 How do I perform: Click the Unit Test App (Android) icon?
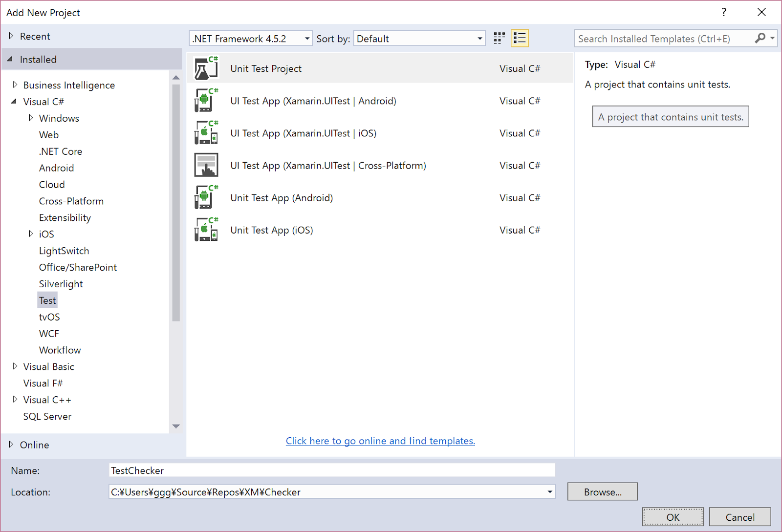pos(206,197)
